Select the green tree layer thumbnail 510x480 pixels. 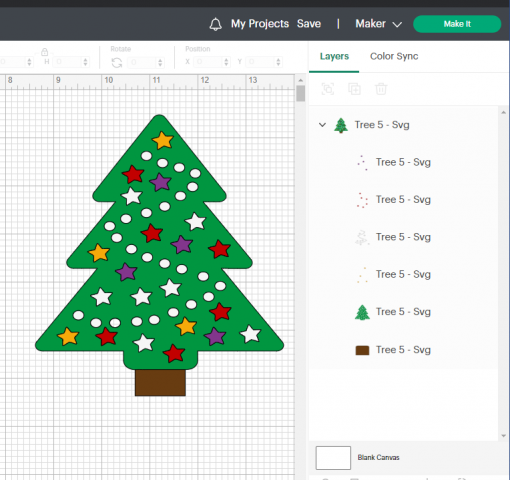coord(362,312)
